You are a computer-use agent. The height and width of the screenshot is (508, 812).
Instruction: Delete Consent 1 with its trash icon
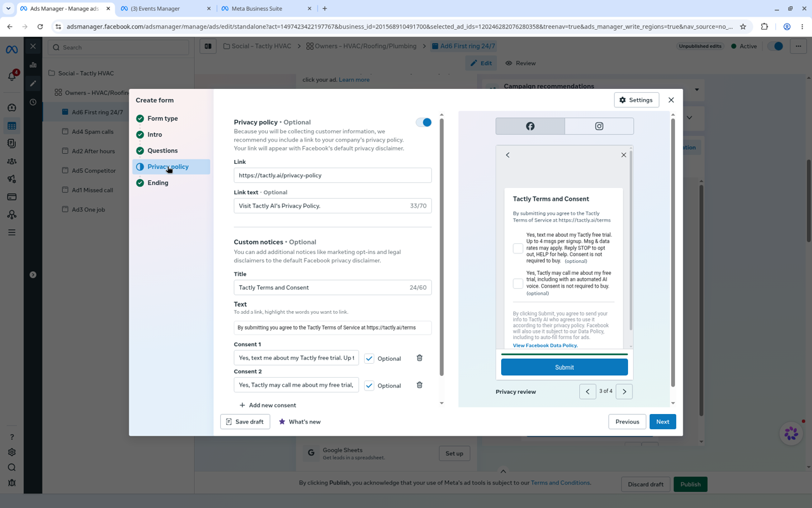click(419, 358)
